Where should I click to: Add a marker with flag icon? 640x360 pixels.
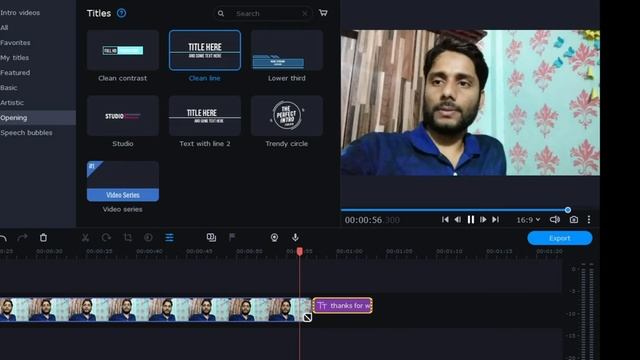(x=232, y=237)
